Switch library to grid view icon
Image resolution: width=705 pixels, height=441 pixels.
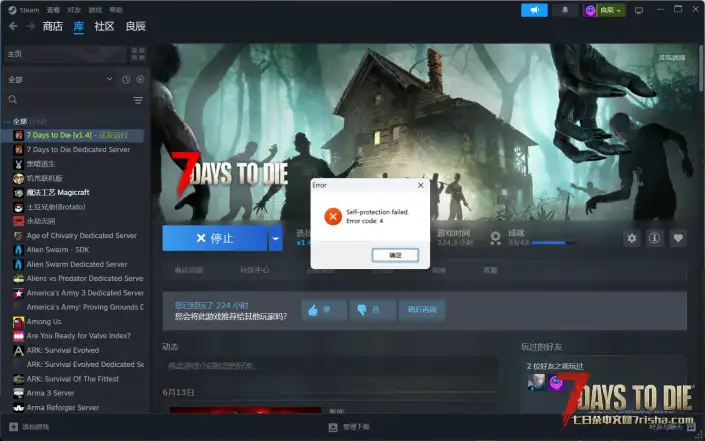[x=138, y=54]
